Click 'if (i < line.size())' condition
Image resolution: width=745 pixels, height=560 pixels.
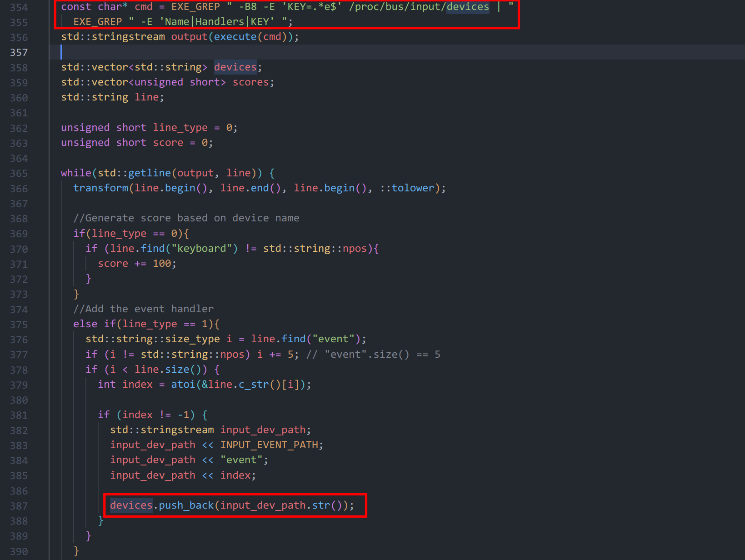click(146, 370)
